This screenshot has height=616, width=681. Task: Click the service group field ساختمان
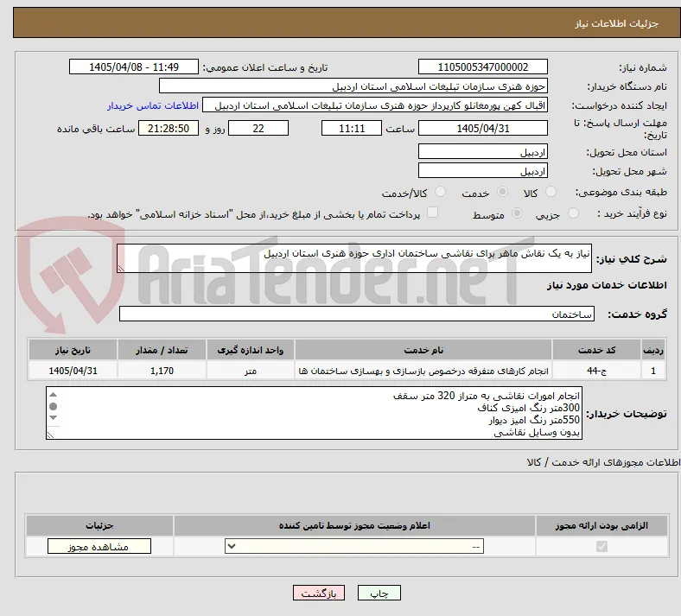(357, 314)
